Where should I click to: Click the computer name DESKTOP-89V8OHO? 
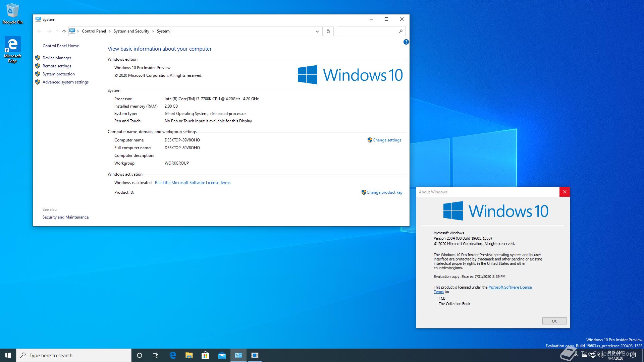coord(182,140)
